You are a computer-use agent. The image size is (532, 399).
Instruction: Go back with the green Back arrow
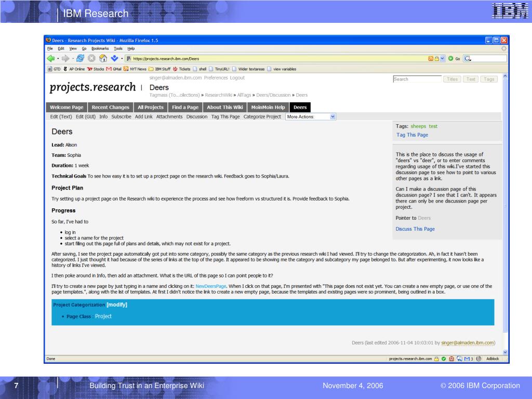pyautogui.click(x=50, y=58)
